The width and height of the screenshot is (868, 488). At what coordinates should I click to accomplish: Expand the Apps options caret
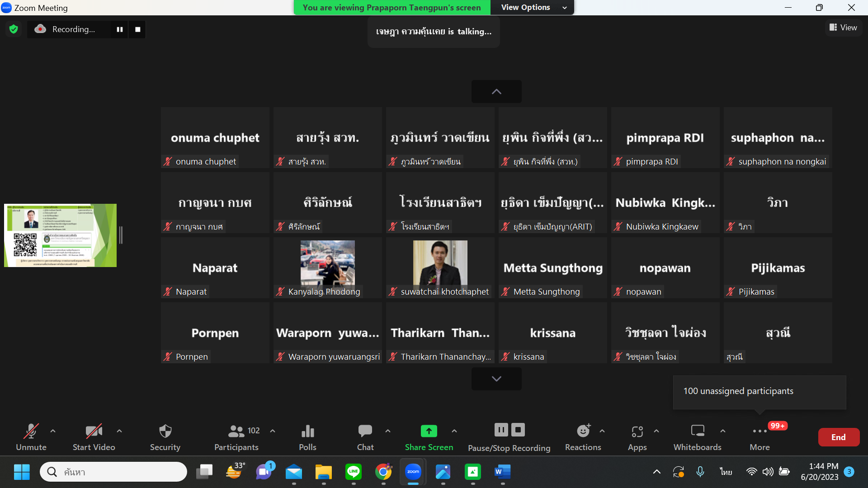click(x=656, y=431)
